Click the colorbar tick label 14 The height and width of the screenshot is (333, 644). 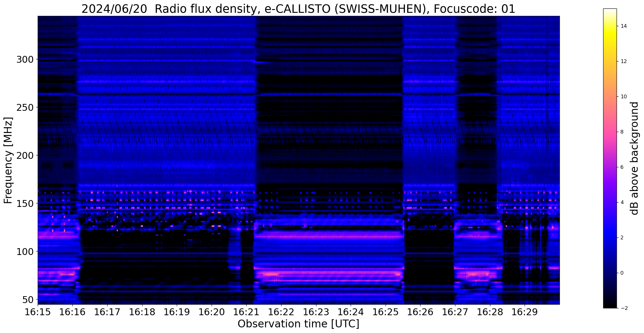(624, 26)
